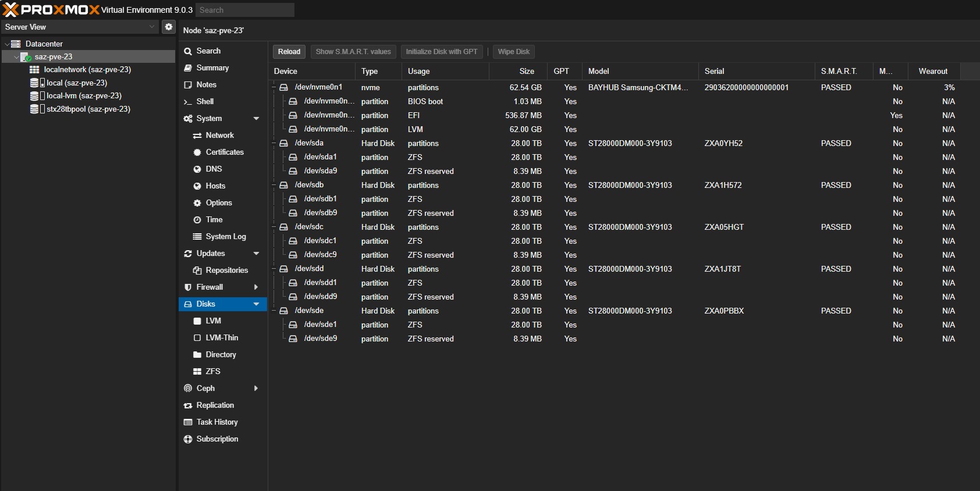Screen dimensions: 980x491
Task: Click the Ceph icon in node menu
Action: 188,389
